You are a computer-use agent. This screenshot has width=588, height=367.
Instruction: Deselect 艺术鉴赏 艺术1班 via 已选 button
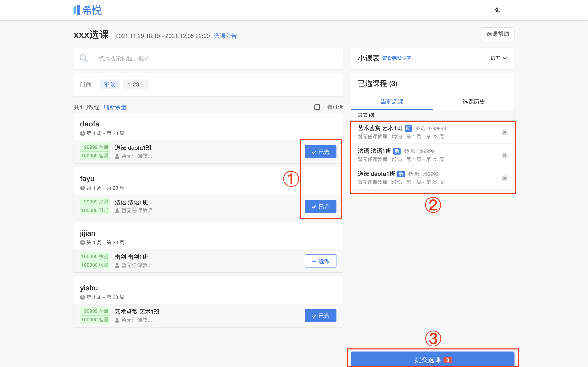[321, 316]
